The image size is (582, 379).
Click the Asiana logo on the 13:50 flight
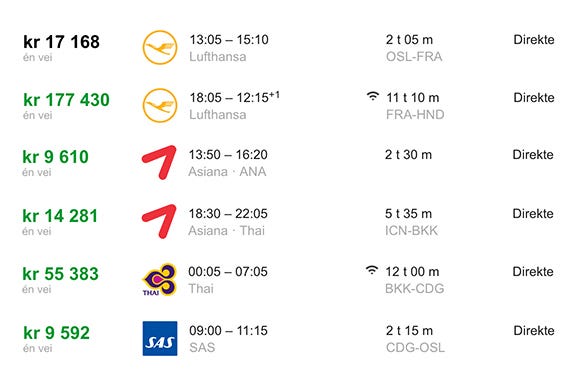click(x=159, y=163)
